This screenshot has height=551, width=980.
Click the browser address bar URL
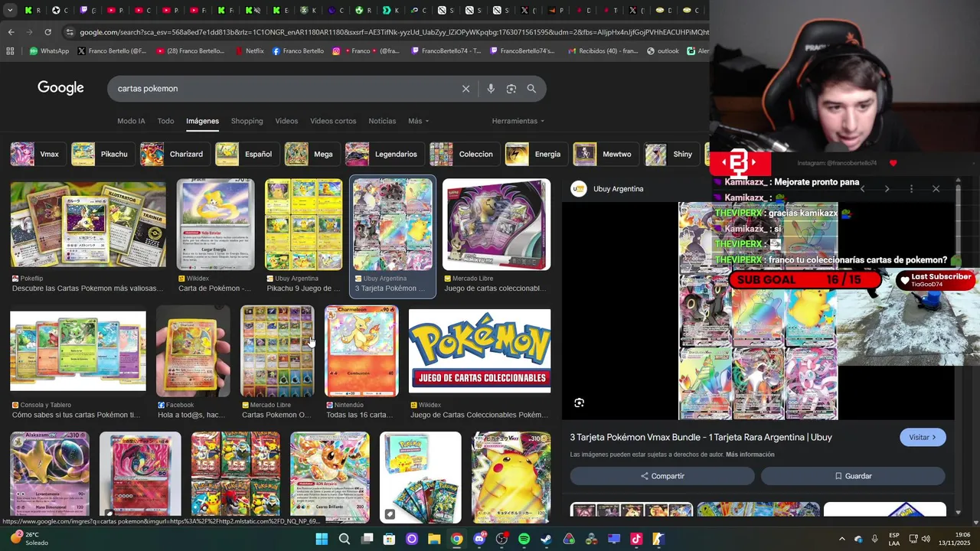point(394,32)
